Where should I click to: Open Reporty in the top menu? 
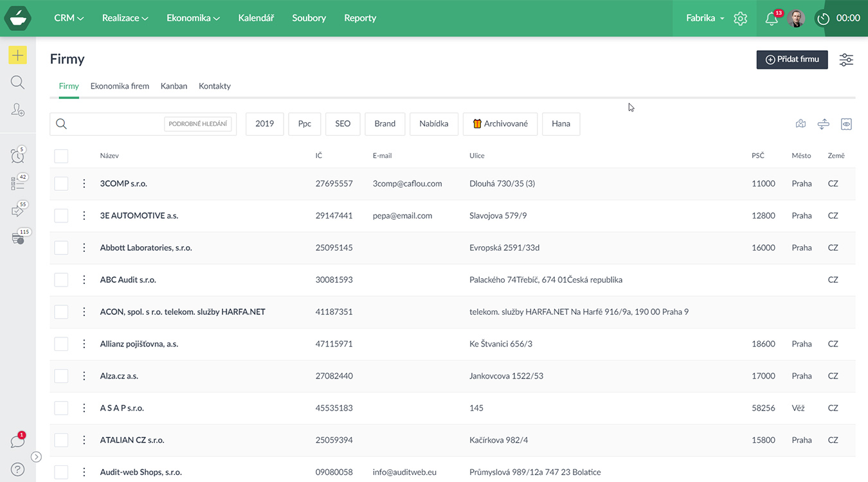tap(360, 18)
